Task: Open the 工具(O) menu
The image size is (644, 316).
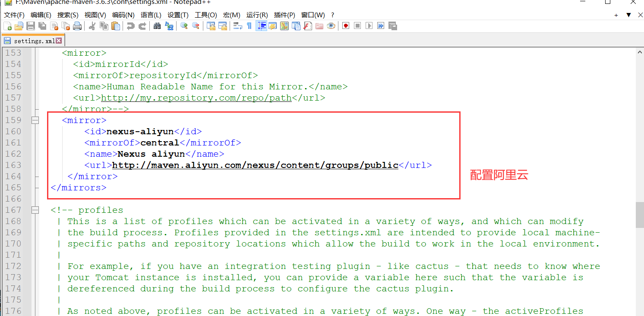Action: [206, 15]
